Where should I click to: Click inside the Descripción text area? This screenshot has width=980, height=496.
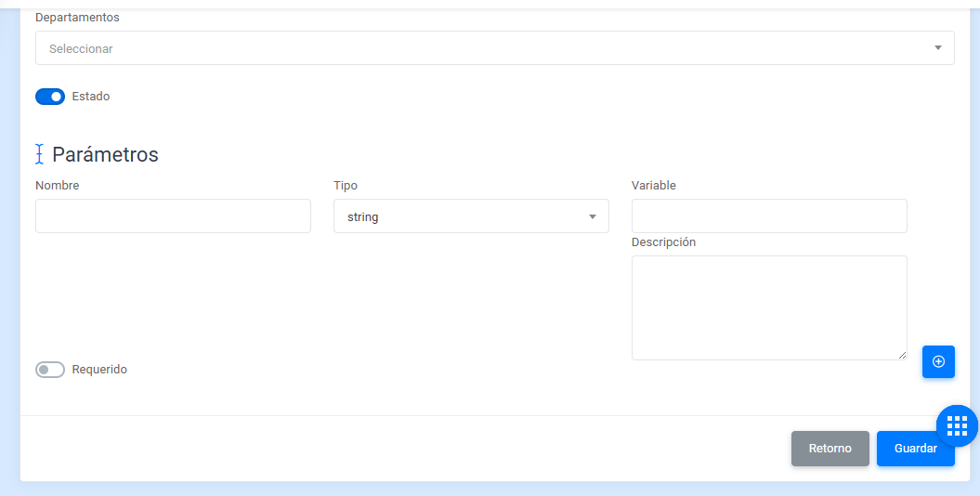[769, 307]
